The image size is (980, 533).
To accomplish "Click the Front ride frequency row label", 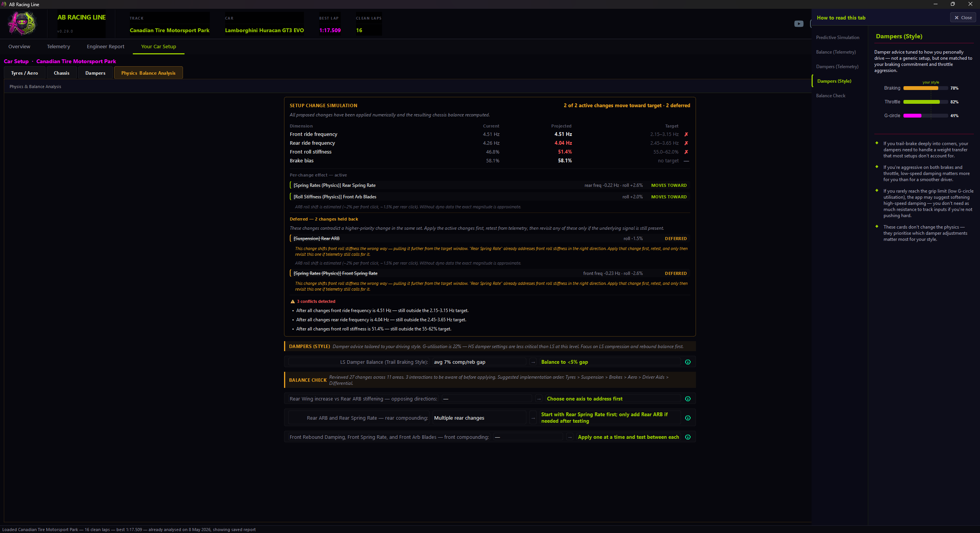I will (314, 134).
